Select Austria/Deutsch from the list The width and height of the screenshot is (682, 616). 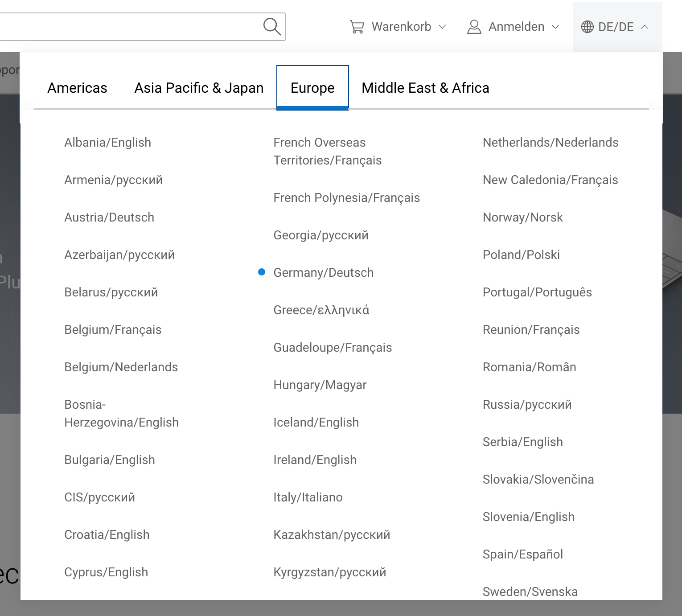(x=109, y=217)
